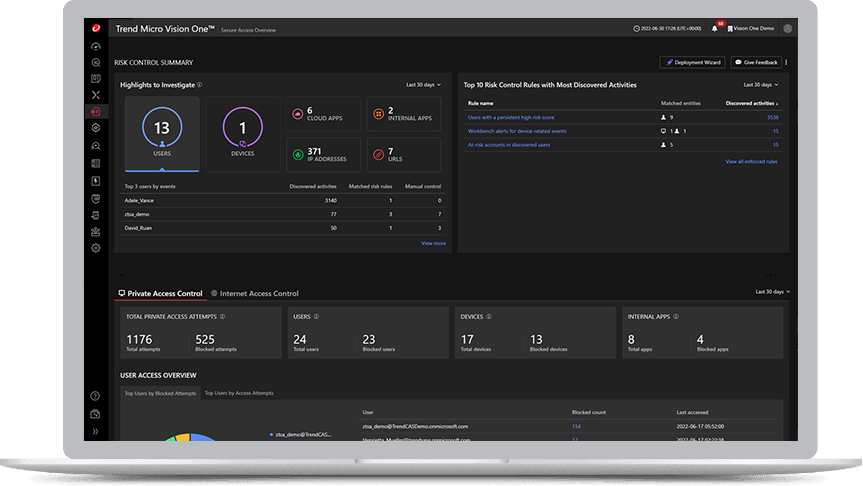Select Top Users by Access Attempts tab
This screenshot has width=863, height=486.
tap(239, 393)
